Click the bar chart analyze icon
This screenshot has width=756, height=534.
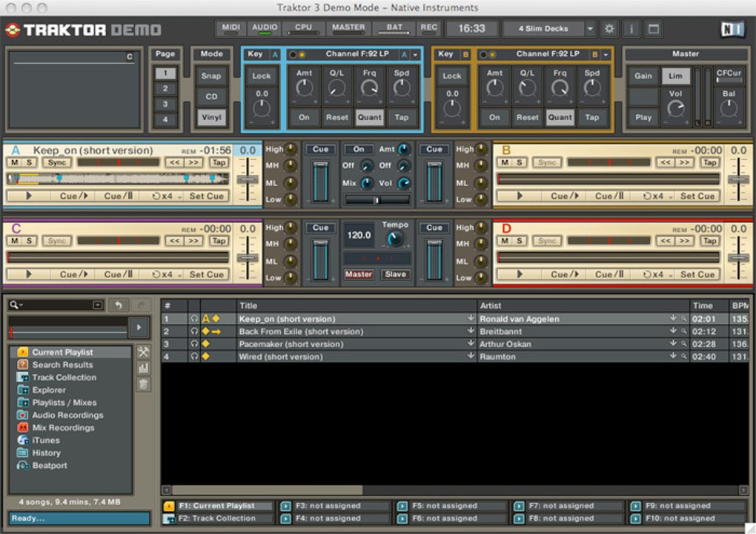pos(144,368)
